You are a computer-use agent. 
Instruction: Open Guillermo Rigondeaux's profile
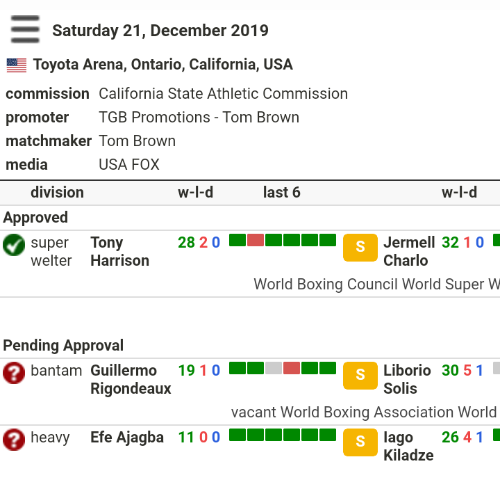point(131,380)
